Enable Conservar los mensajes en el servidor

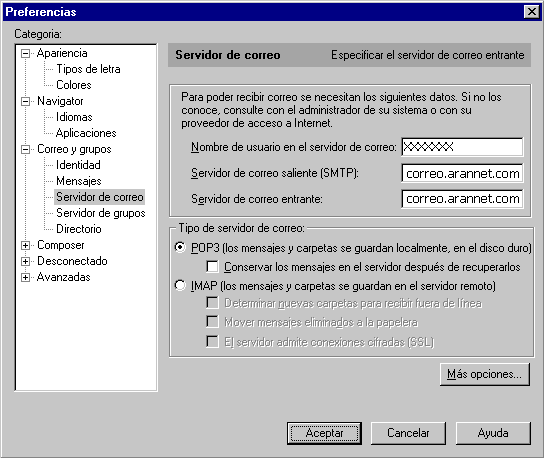(212, 267)
